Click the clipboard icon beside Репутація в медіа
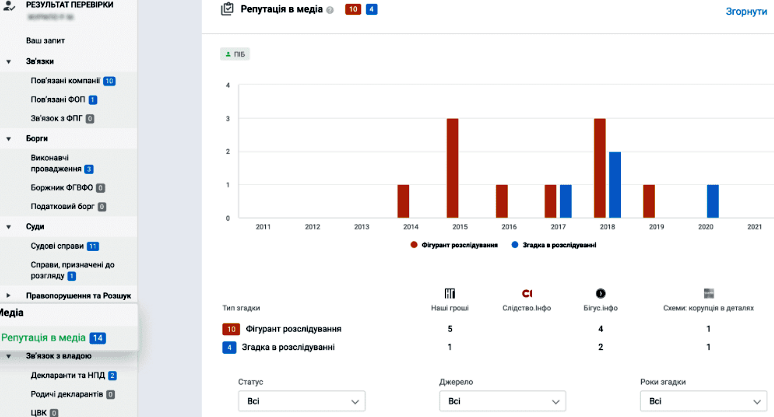This screenshot has width=774, height=417. pos(227,10)
